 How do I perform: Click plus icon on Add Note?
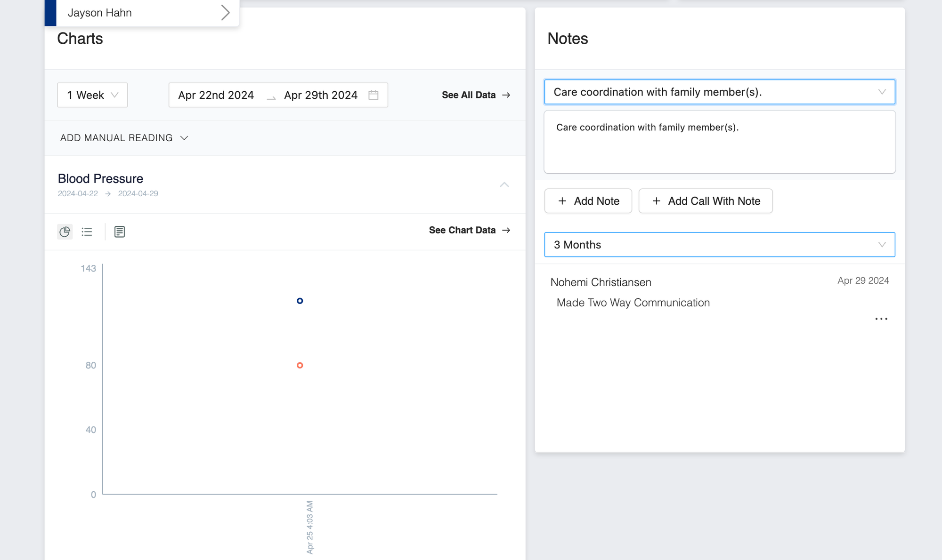click(562, 201)
